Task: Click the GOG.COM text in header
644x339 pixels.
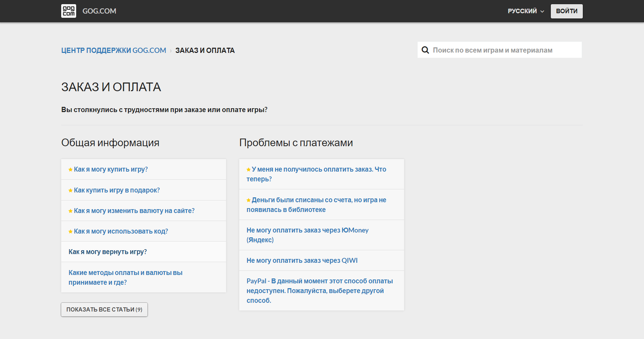Action: (x=99, y=11)
